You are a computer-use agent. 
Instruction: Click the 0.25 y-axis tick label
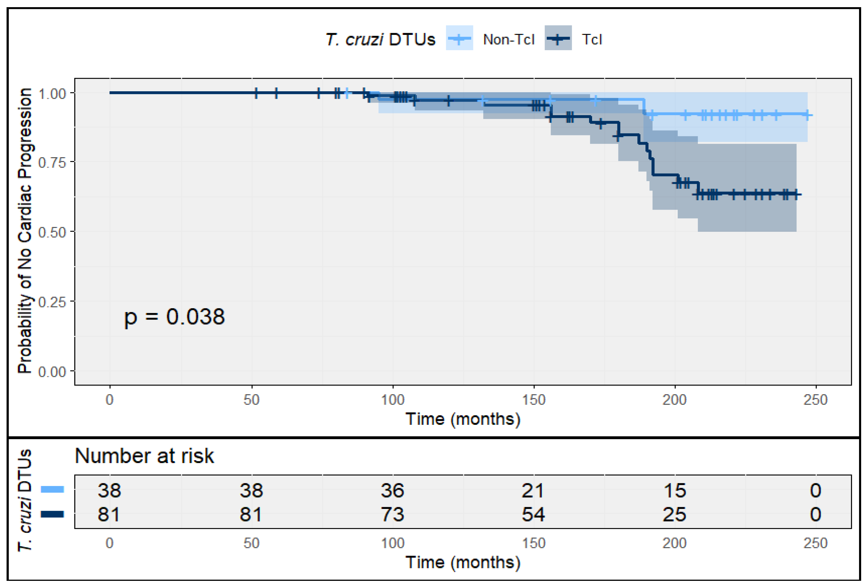click(x=52, y=302)
